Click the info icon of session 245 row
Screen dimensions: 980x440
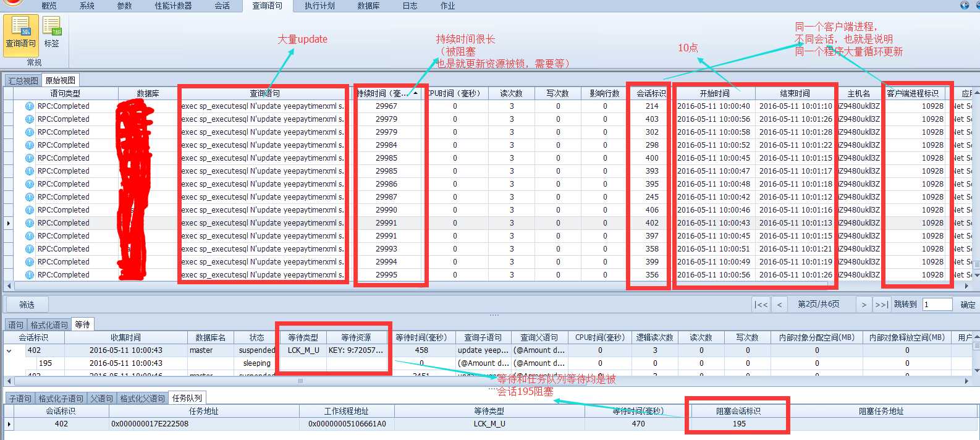tap(30, 197)
